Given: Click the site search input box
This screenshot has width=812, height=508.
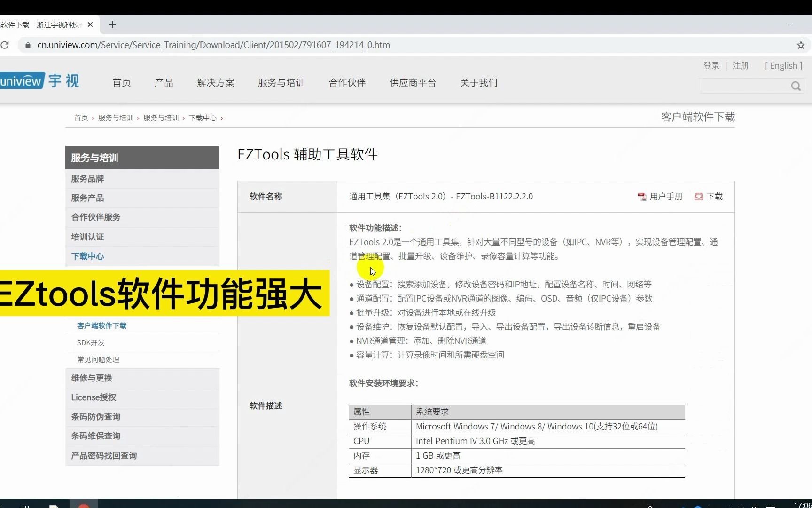Looking at the screenshot, I should (745, 86).
